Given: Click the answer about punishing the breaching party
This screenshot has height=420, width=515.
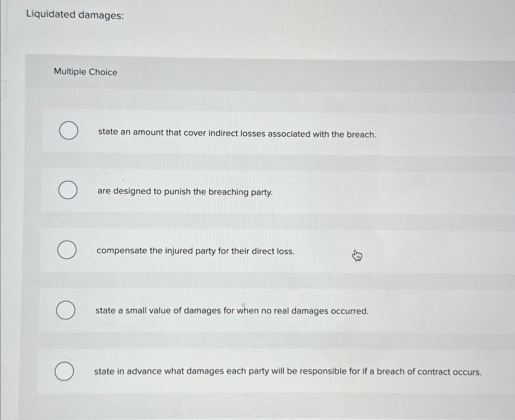Looking at the screenshot, I should coord(185,192).
